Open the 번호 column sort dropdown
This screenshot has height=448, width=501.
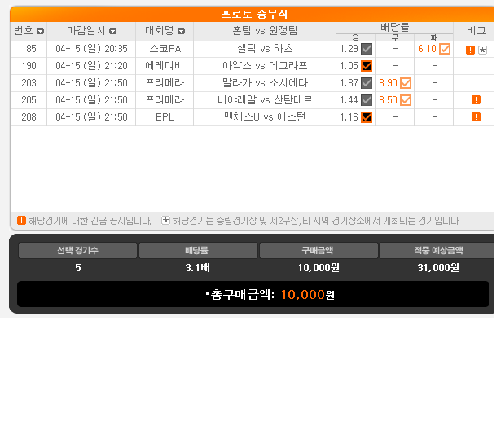coord(40,31)
